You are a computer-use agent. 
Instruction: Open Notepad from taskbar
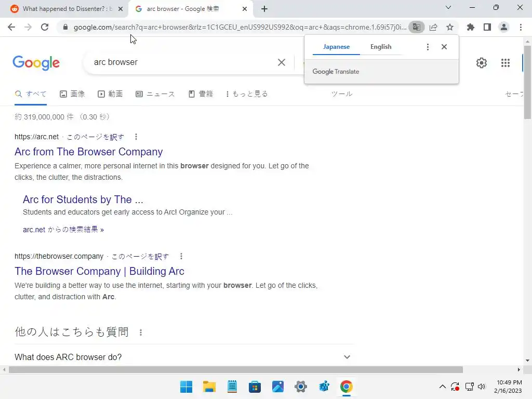click(232, 387)
